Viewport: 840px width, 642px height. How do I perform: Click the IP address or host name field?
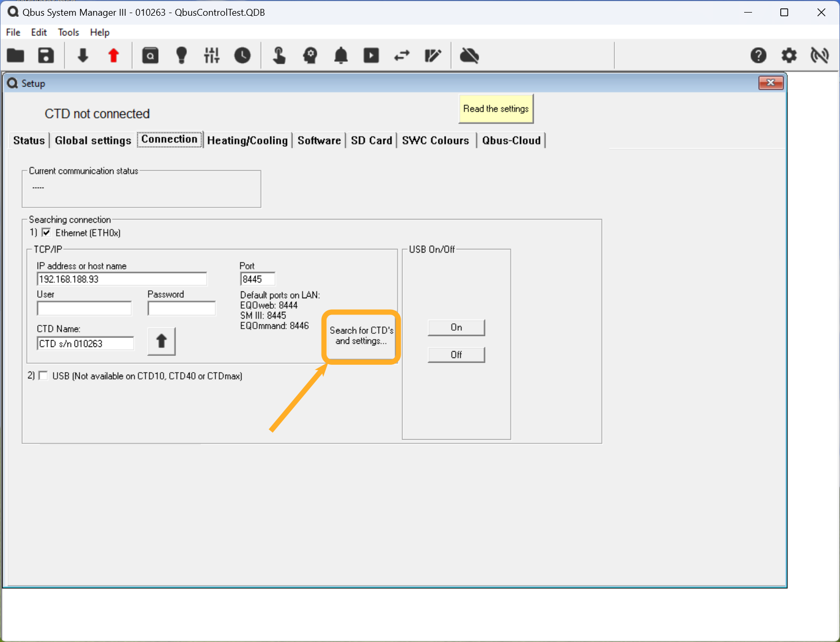pos(121,279)
